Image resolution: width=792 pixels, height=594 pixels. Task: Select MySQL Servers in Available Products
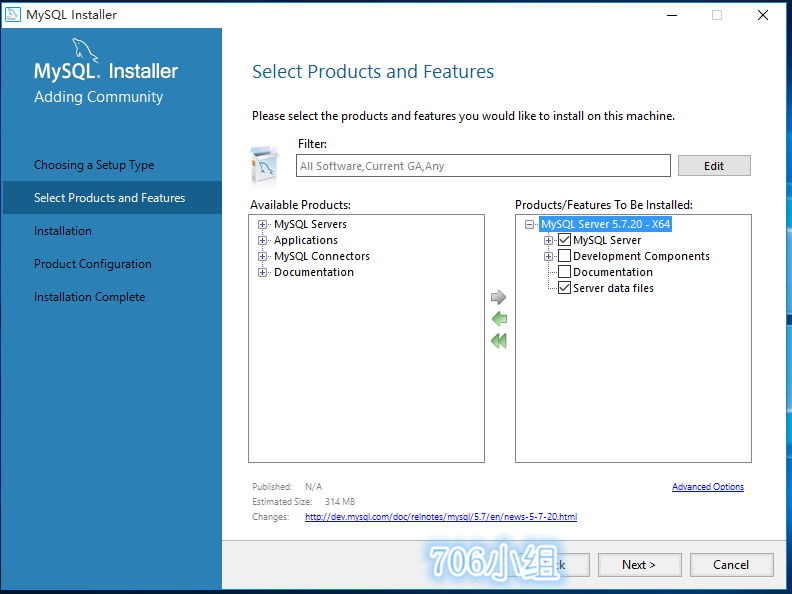point(310,224)
